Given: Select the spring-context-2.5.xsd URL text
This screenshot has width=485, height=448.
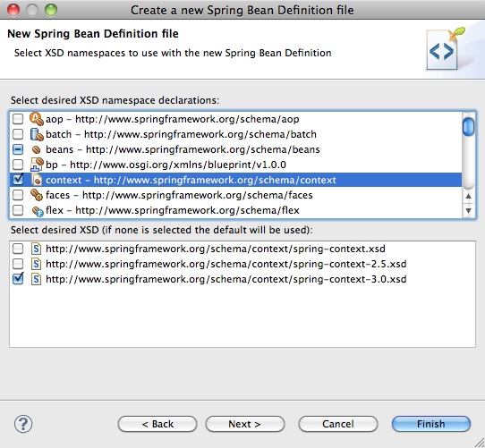Looking at the screenshot, I should [225, 264].
